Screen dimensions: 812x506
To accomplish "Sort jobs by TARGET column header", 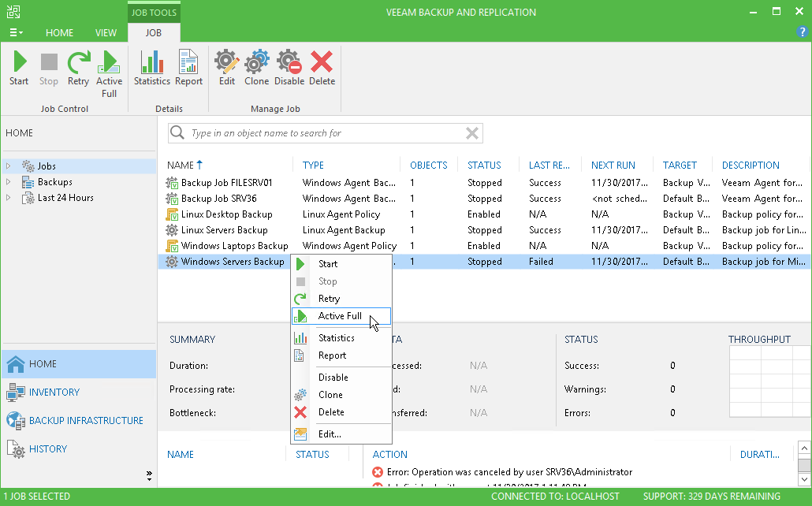I will [x=680, y=166].
